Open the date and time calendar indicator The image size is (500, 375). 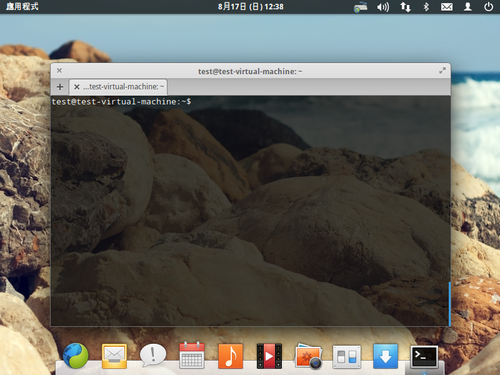pos(251,7)
